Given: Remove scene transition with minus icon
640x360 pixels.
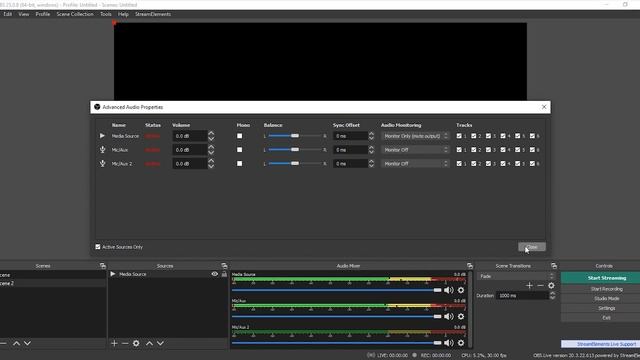Looking at the screenshot, I should point(540,286).
